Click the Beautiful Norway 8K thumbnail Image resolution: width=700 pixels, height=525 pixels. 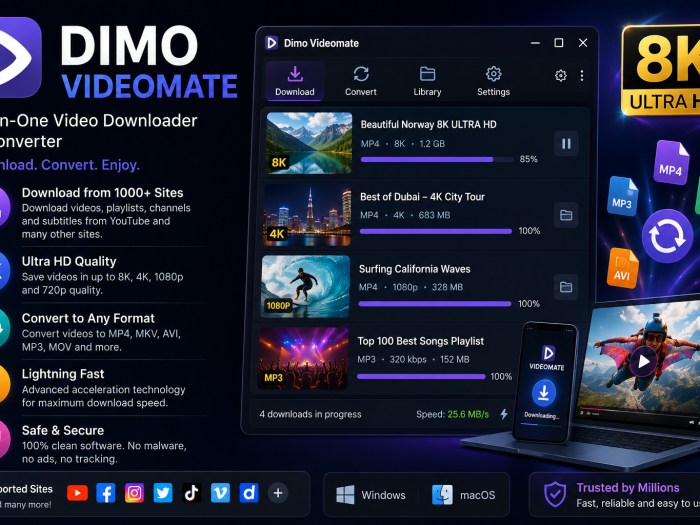(309, 143)
